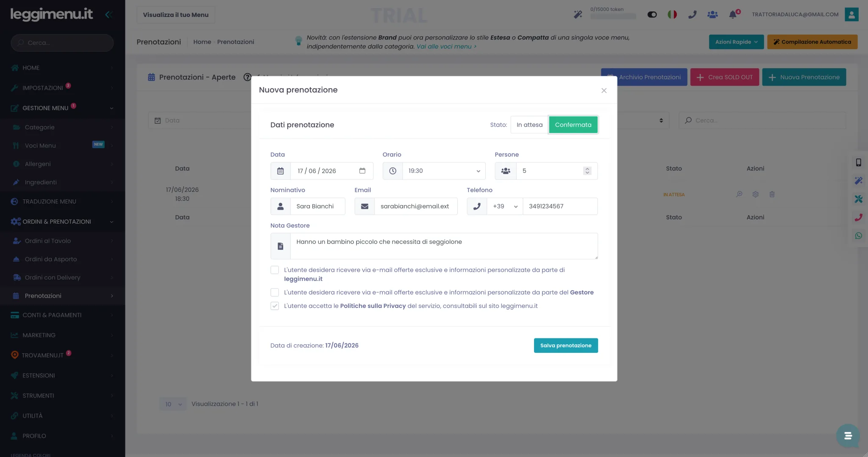Follow the Vai alle voci menu link

(x=446, y=47)
